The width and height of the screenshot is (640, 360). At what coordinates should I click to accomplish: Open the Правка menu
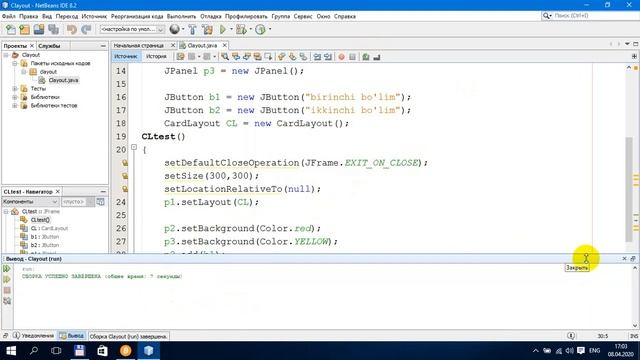pos(29,16)
